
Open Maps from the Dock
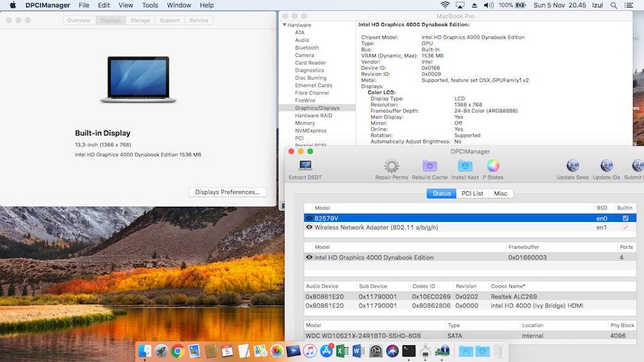pos(260,351)
